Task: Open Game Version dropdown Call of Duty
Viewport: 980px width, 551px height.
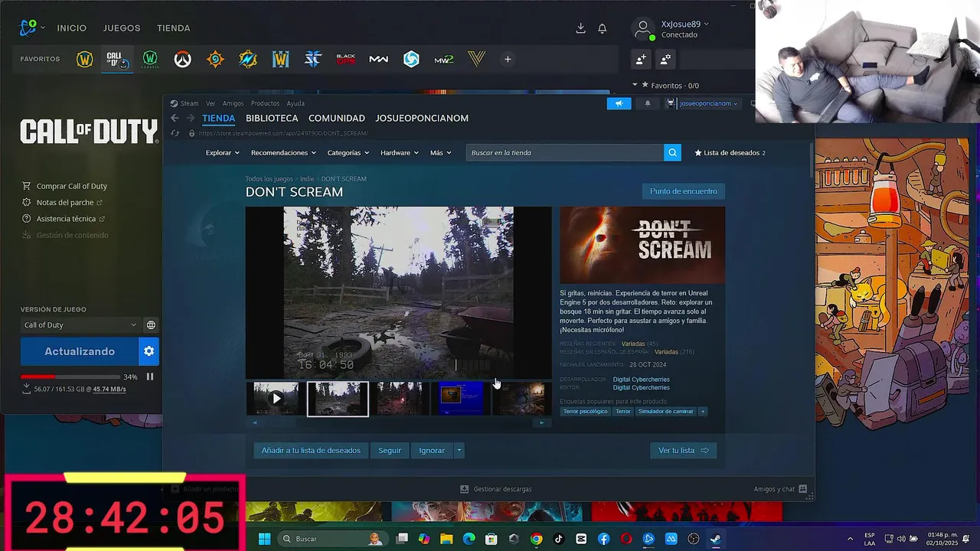Action: pos(80,324)
